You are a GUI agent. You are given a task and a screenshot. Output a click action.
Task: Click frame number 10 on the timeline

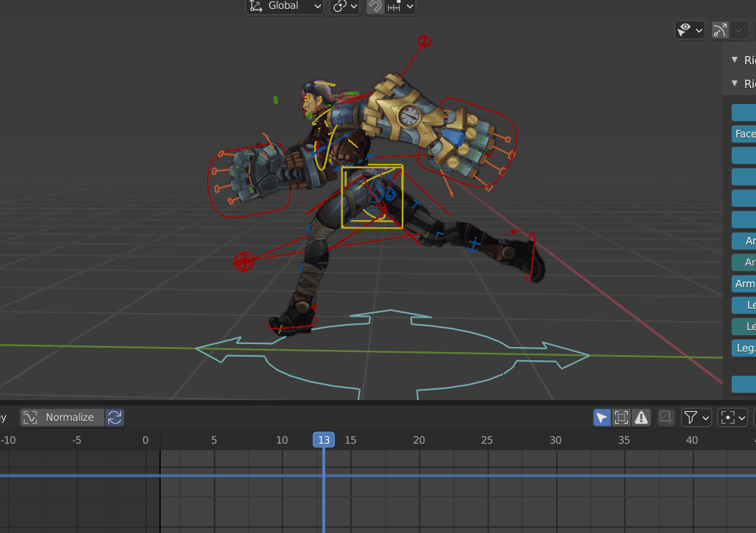pos(282,440)
